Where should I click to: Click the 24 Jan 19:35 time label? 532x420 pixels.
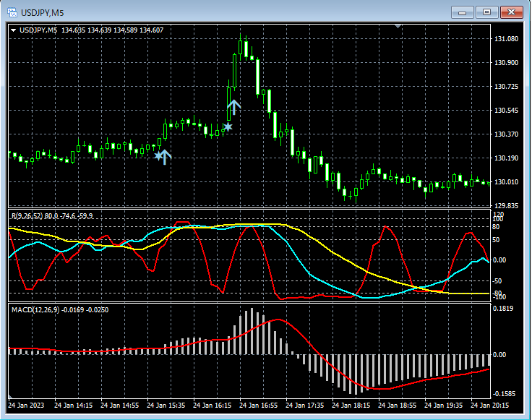click(x=443, y=405)
